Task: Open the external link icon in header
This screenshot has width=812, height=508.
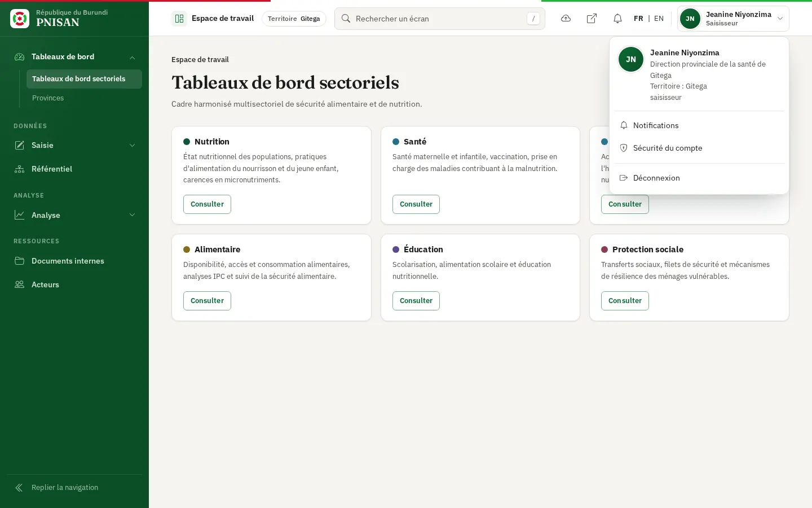Action: 592,19
